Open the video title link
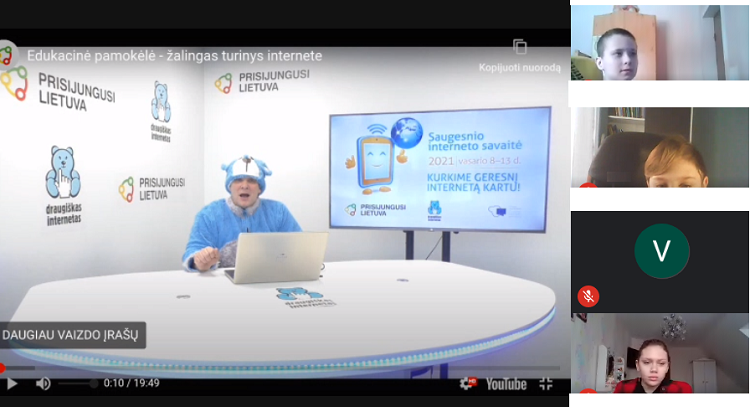750x407 pixels. click(x=175, y=56)
